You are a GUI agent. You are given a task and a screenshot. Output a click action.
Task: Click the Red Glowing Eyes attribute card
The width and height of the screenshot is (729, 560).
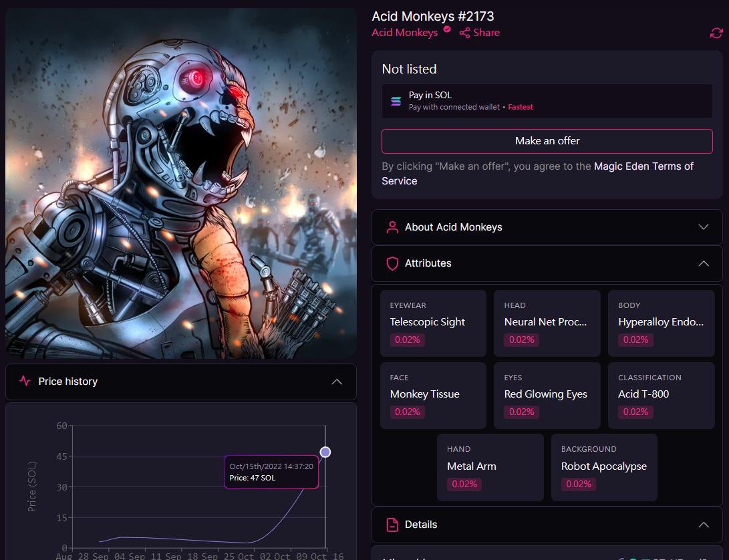547,396
